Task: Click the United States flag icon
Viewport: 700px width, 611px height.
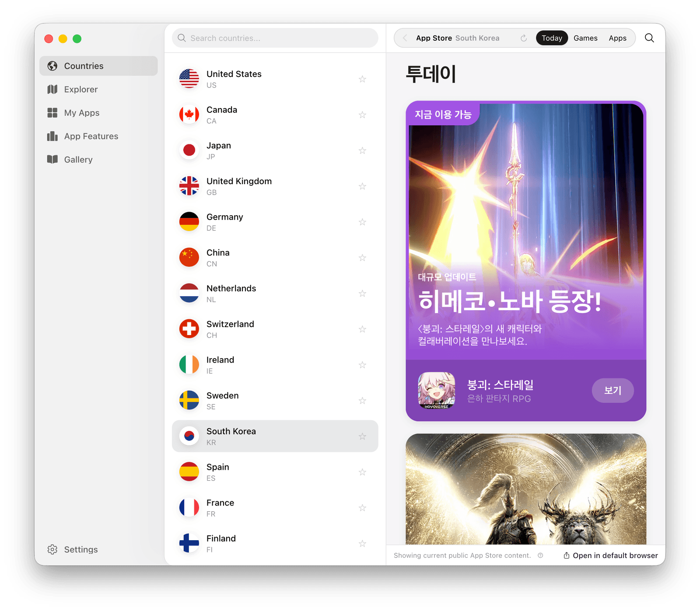Action: tap(189, 79)
